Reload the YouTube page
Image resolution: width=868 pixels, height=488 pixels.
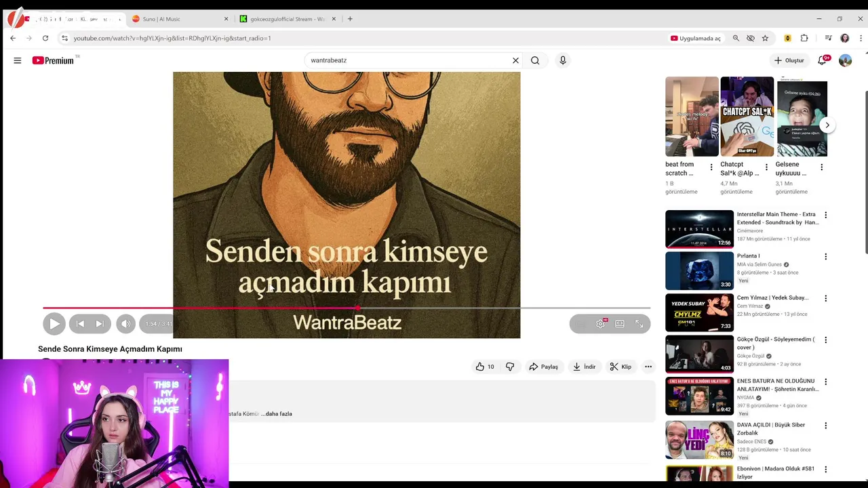point(45,38)
